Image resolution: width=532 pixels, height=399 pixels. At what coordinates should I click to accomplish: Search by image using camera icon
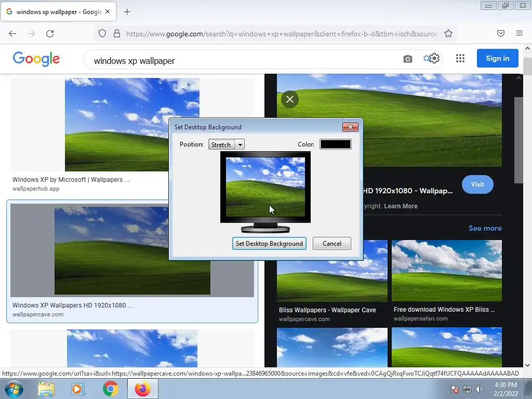point(408,59)
